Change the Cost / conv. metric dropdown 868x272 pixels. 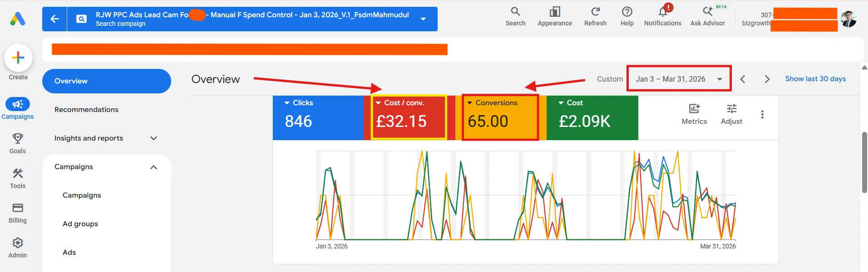pyautogui.click(x=400, y=103)
